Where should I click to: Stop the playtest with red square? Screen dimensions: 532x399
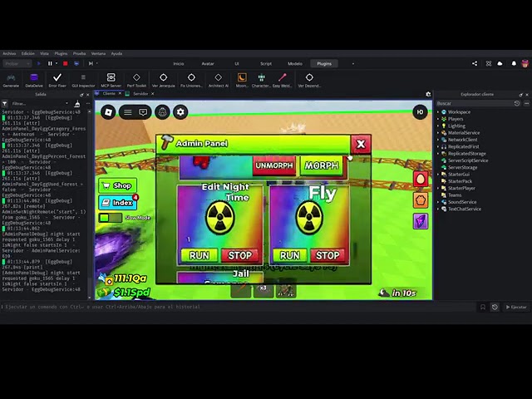[x=65, y=63]
